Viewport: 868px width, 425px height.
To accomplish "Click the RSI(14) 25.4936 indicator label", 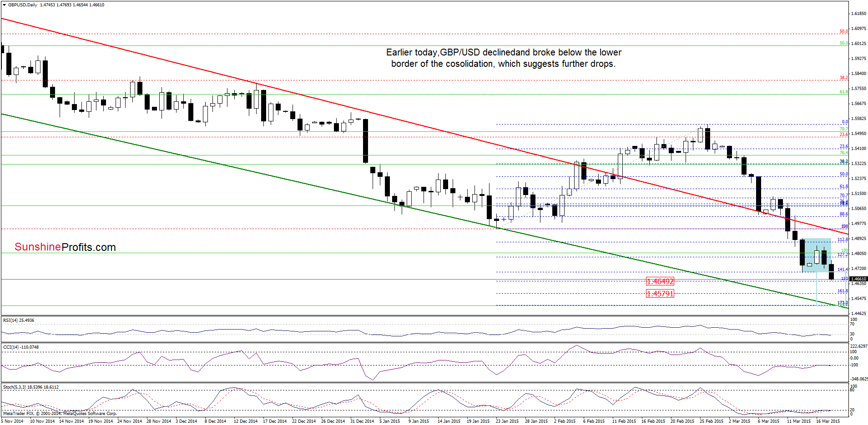I will click(19, 320).
